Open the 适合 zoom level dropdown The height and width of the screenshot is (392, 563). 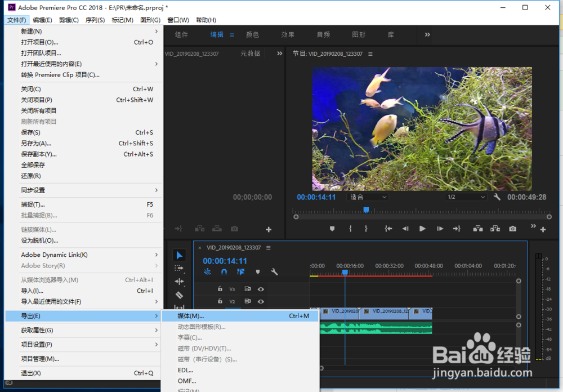pyautogui.click(x=367, y=197)
